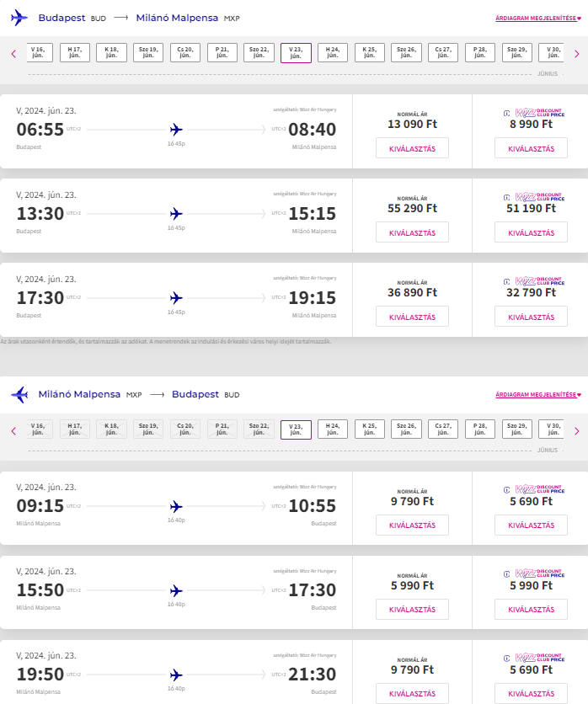Expand outbound Árdiagram megjelenítése link

pyautogui.click(x=538, y=19)
